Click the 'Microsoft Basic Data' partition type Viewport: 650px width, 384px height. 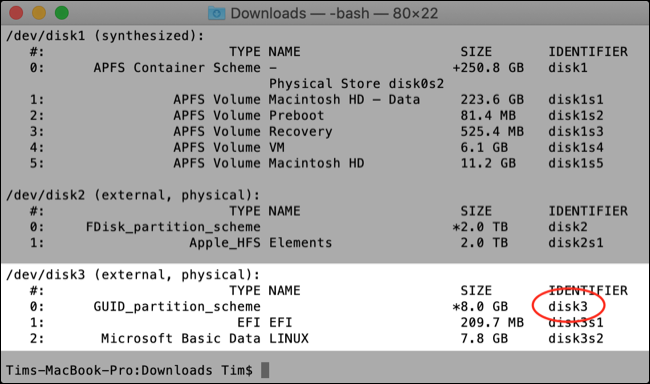[181, 339]
